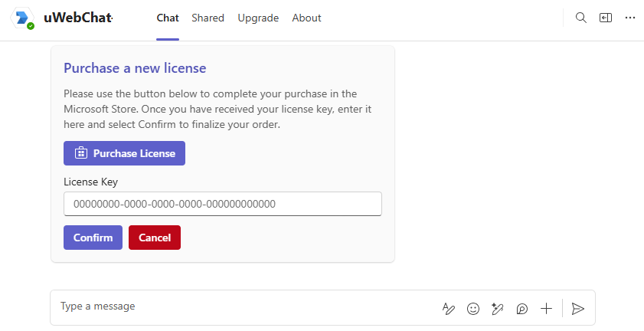Click the AI compose sparkle pen icon
This screenshot has width=644, height=331.
(498, 309)
